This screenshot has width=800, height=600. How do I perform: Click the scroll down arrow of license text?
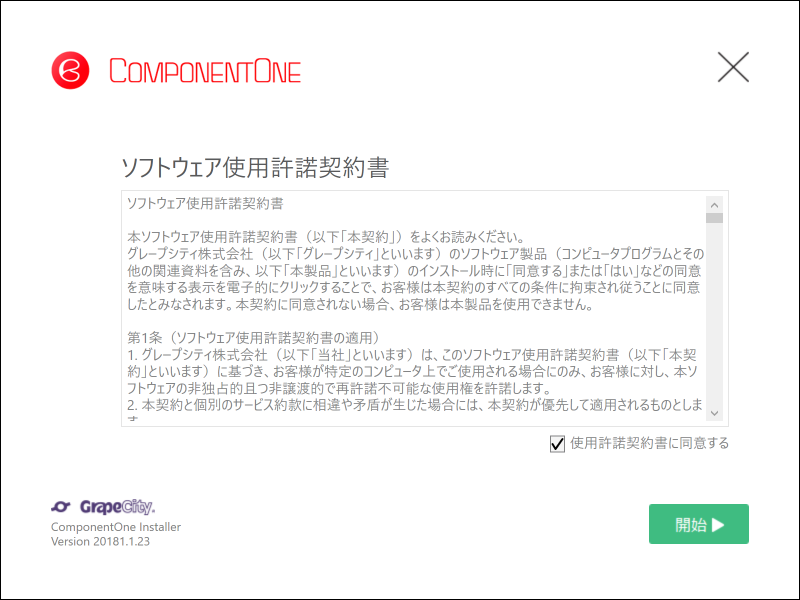coord(714,413)
